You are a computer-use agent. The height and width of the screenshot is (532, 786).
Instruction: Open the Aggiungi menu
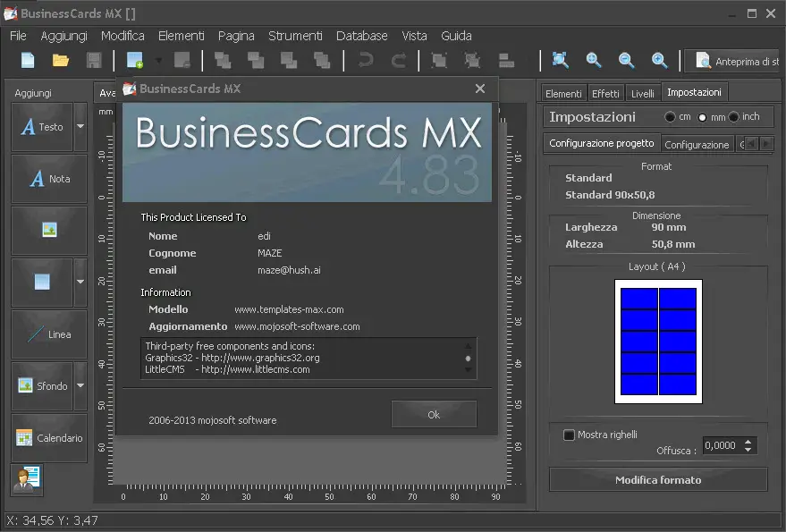tap(63, 36)
